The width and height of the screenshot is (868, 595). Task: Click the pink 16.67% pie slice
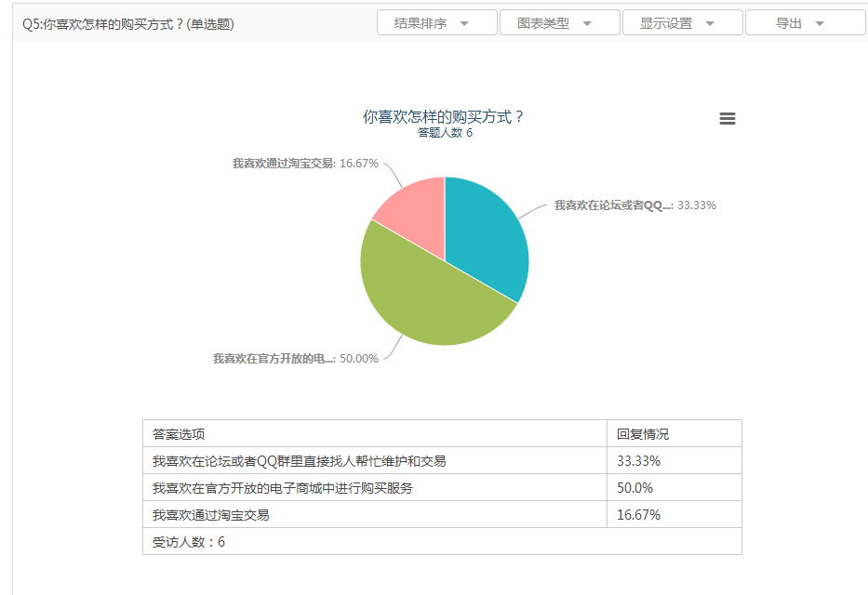click(x=414, y=205)
